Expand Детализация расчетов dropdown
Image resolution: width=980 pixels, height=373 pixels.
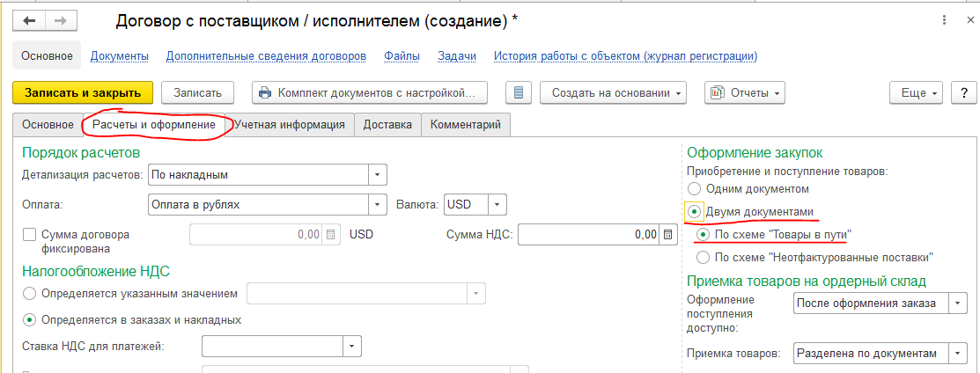tap(377, 174)
